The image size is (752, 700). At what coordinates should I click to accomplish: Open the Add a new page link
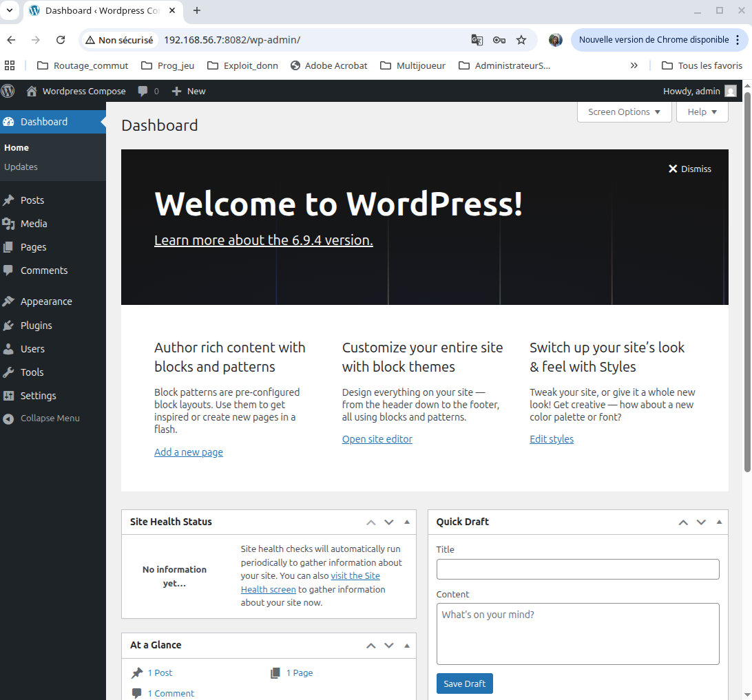click(188, 452)
